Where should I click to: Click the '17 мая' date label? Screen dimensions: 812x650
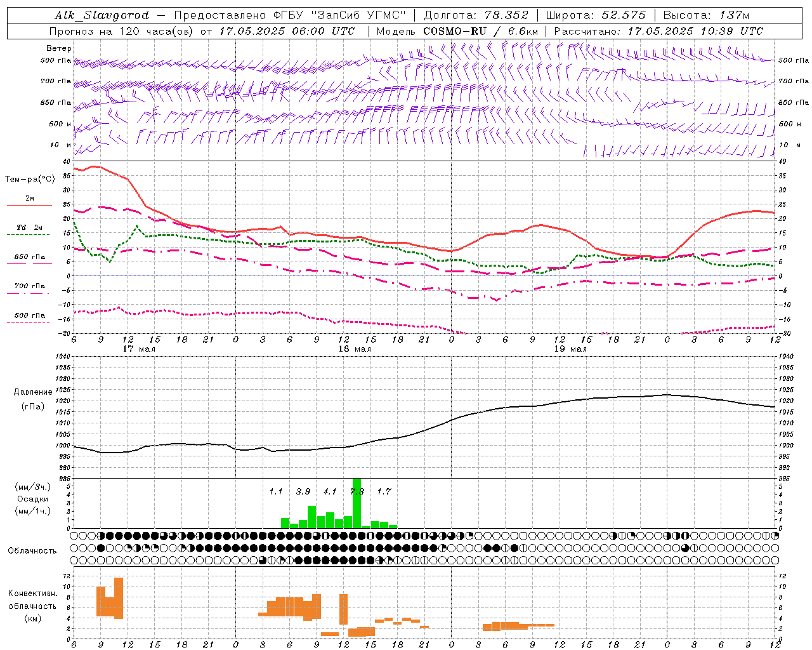point(139,349)
